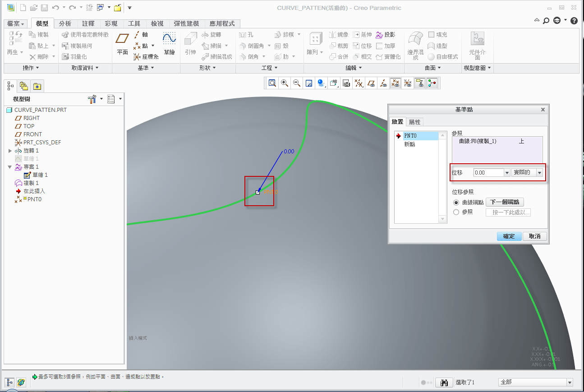Expand the 旋轉 1 tree node
Screen dimensions: 584x392
pos(10,151)
